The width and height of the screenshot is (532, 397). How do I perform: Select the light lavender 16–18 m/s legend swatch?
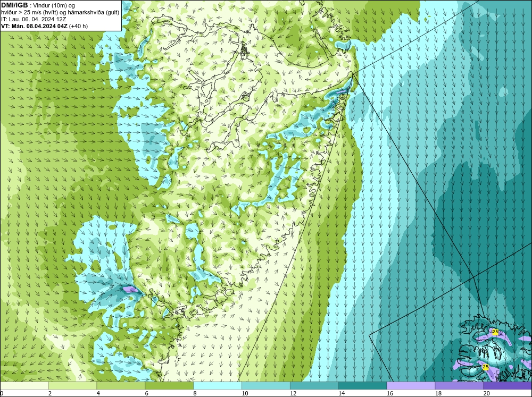(x=411, y=386)
